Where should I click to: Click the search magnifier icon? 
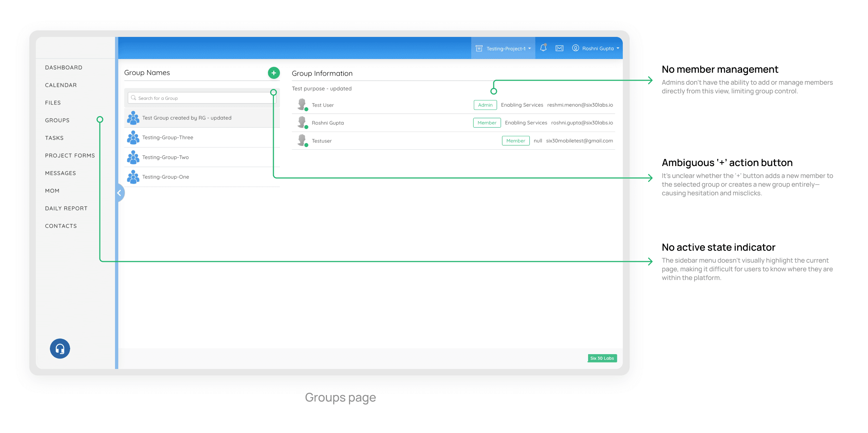tap(133, 98)
